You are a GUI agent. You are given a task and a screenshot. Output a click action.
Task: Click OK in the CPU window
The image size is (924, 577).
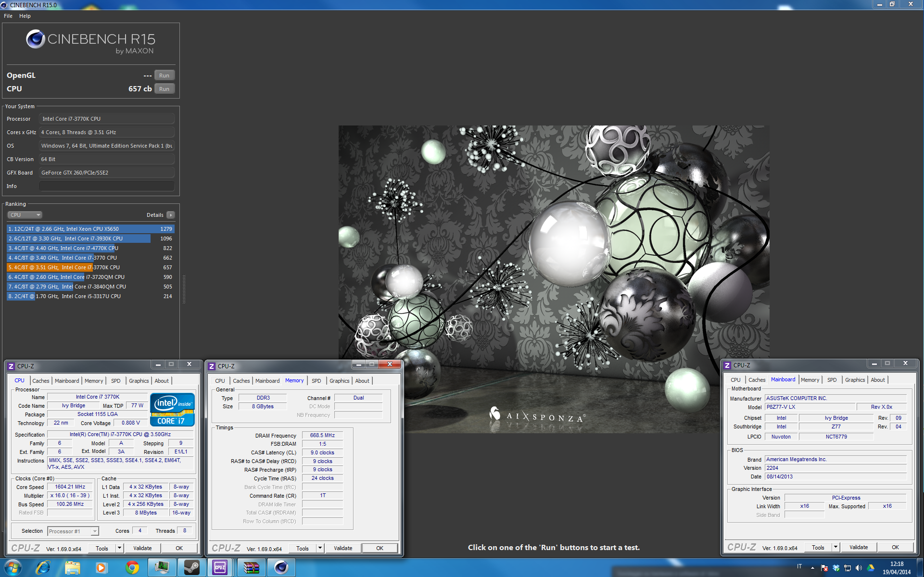(179, 548)
